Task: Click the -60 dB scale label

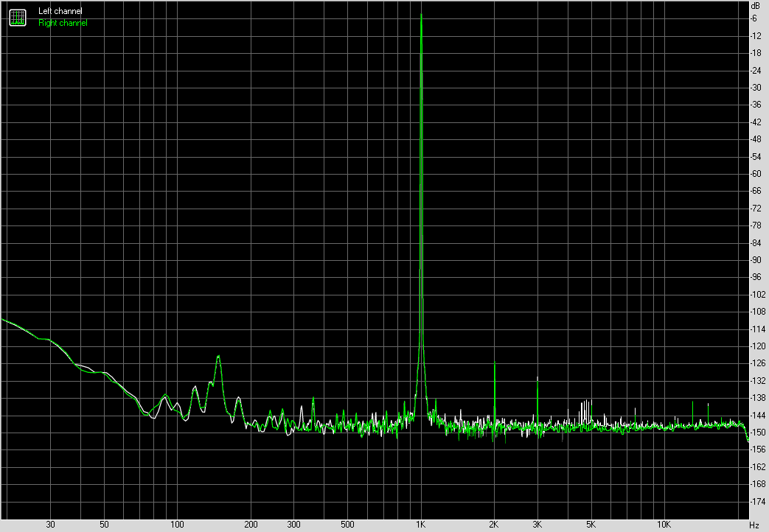Action: [x=756, y=174]
